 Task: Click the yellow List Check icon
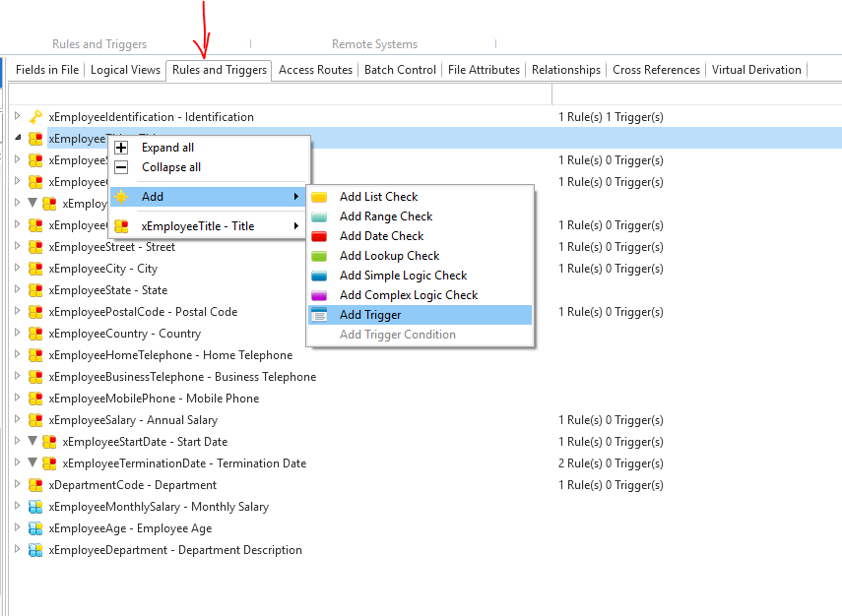coord(319,197)
